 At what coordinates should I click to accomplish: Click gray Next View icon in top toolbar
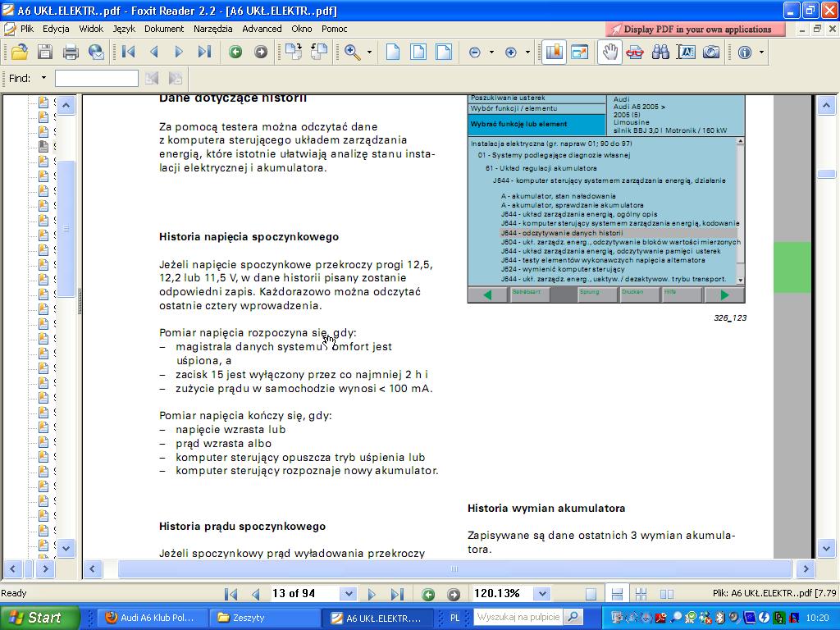click(261, 52)
